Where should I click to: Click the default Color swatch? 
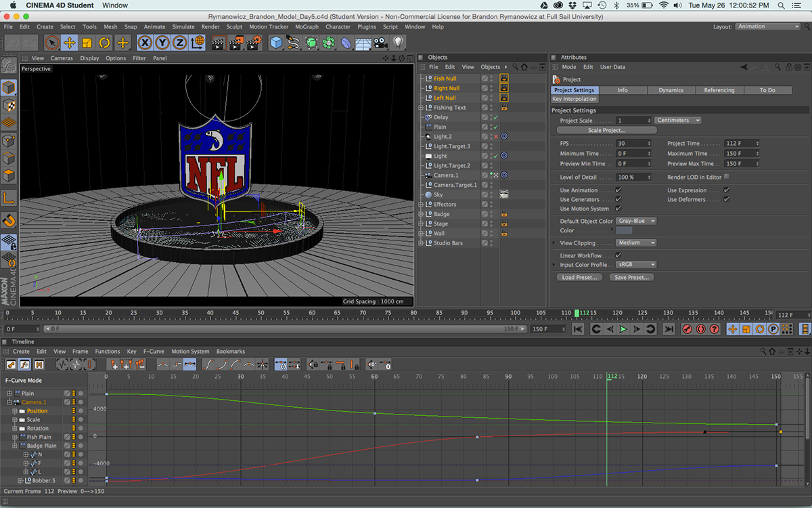point(624,231)
